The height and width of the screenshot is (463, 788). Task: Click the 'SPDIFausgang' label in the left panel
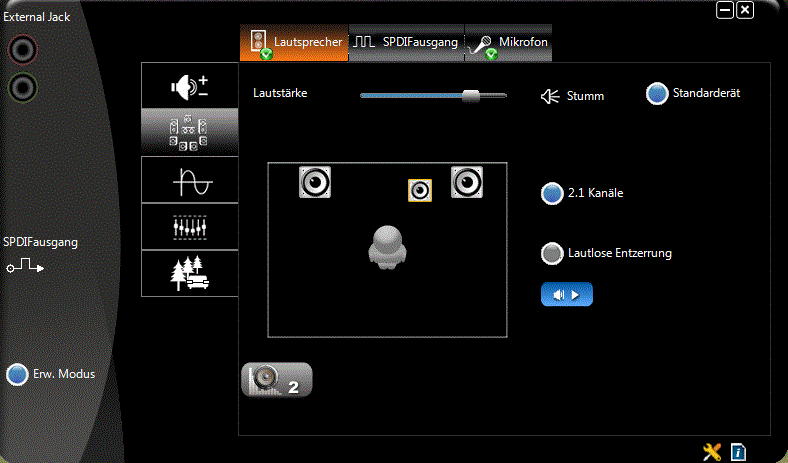tap(40, 242)
